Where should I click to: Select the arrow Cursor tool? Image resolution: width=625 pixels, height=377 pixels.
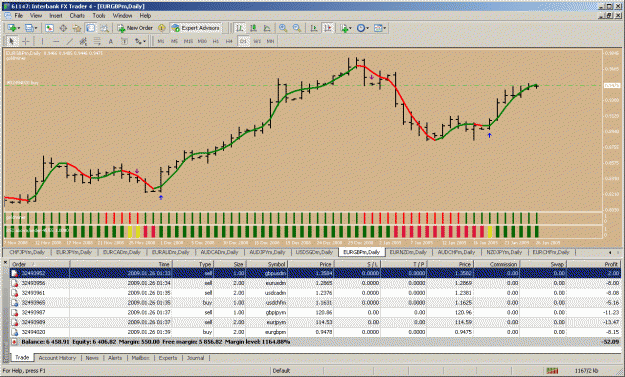[12, 41]
